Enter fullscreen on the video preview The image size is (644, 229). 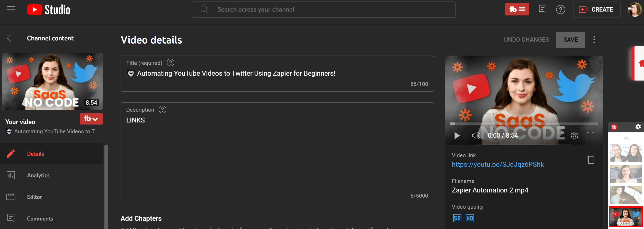591,136
